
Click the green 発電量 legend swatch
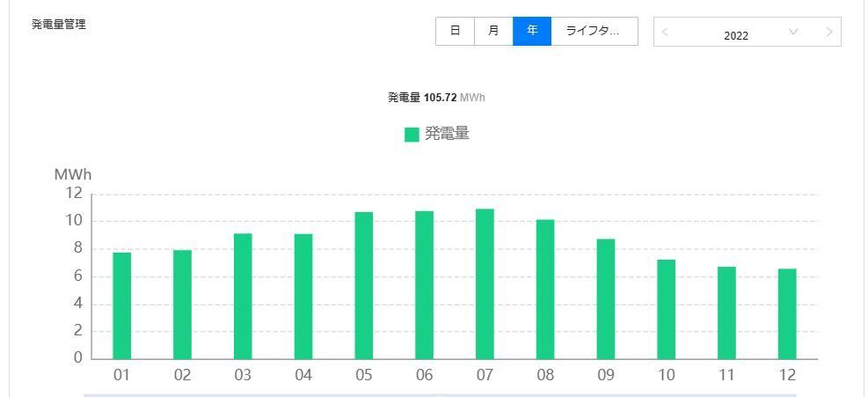pyautogui.click(x=412, y=135)
